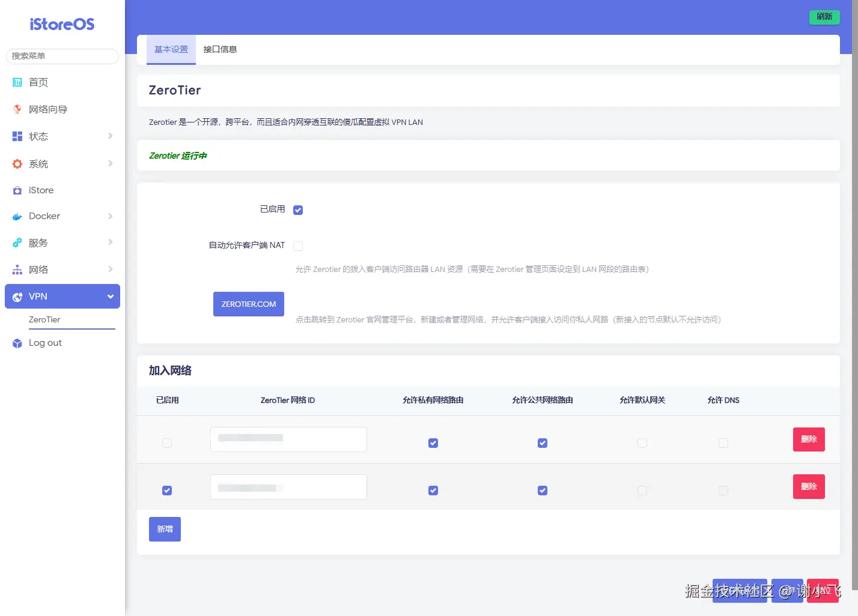Expand the 系统 submenu arrow
The width and height of the screenshot is (858, 616).
pos(111,163)
